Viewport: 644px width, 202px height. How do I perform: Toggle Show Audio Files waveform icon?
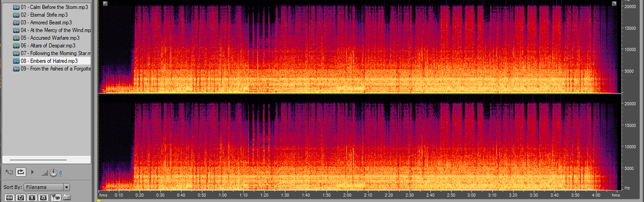(10, 197)
